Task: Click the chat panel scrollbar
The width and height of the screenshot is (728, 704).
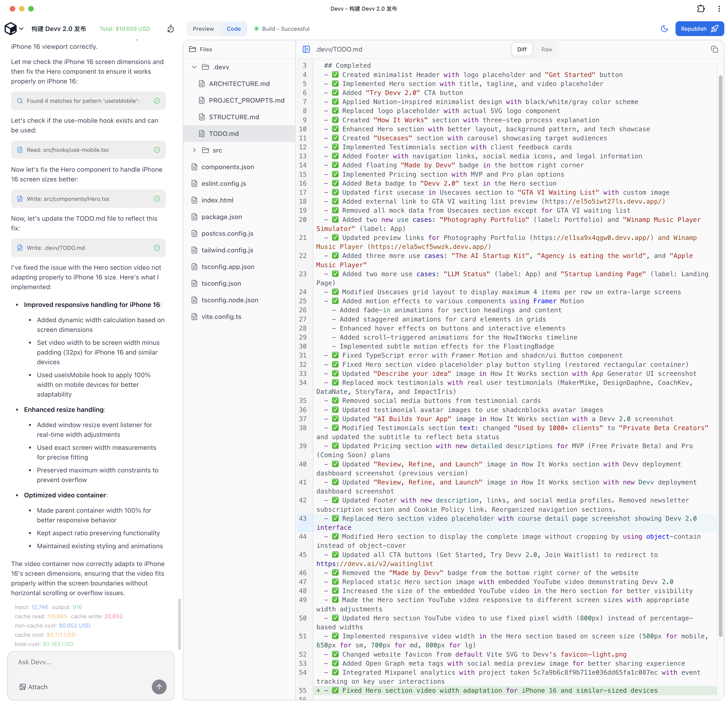Action: 179,624
